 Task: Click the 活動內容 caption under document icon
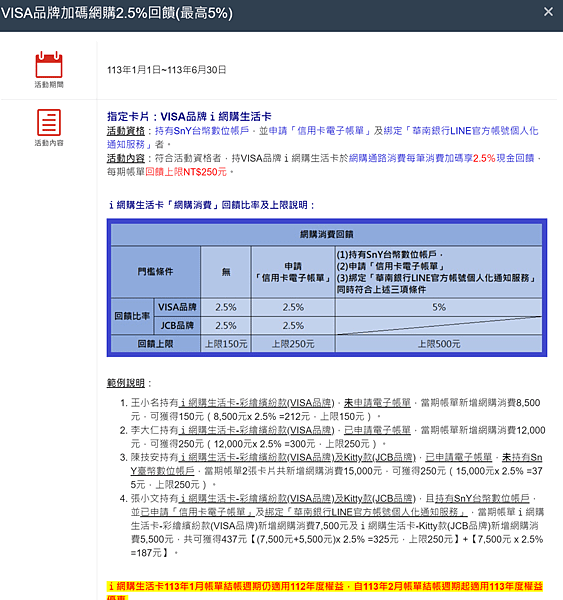click(x=49, y=143)
